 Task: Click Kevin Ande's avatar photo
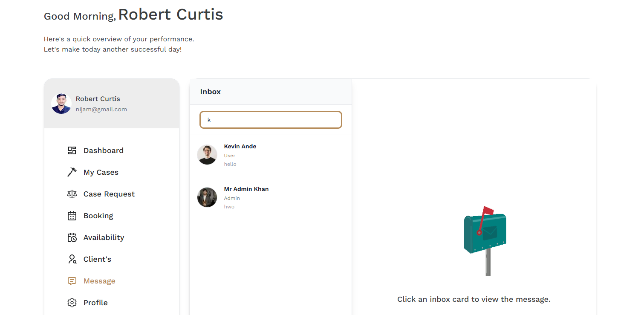[x=207, y=155]
